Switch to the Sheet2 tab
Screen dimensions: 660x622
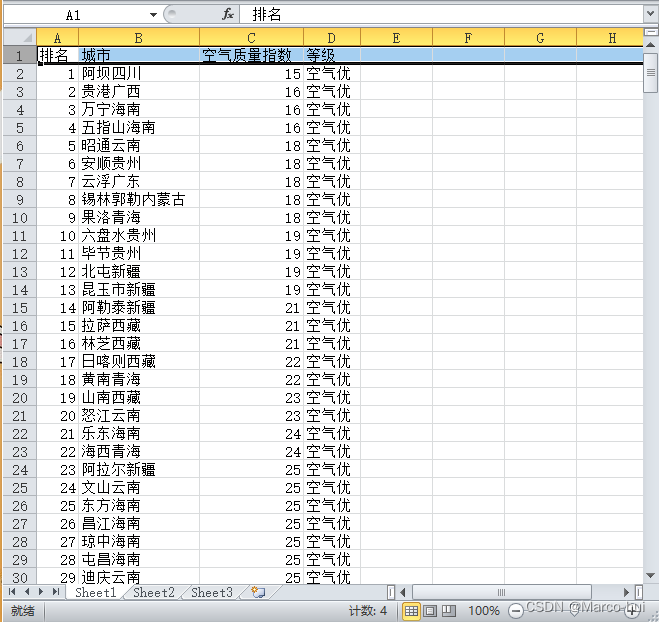154,592
